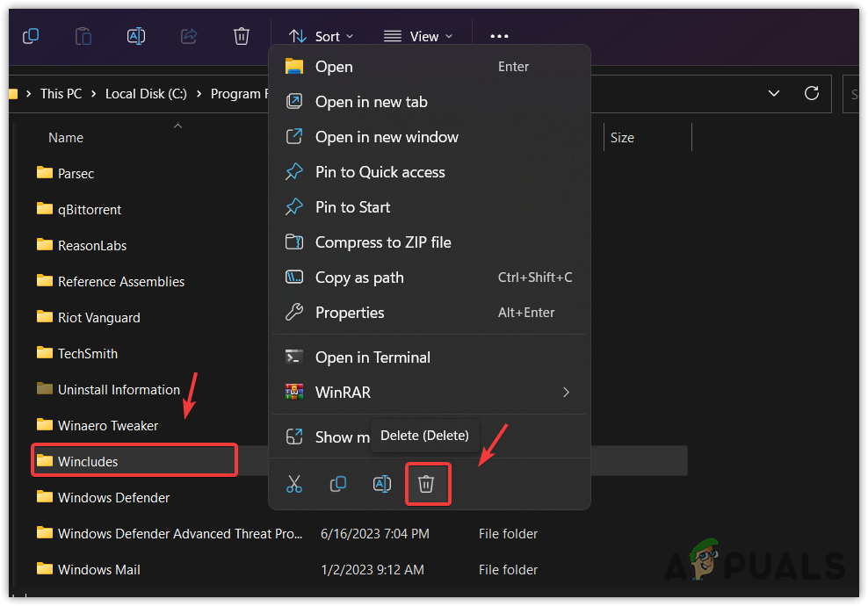Open the View dropdown
This screenshot has height=606, width=868.
pyautogui.click(x=418, y=37)
